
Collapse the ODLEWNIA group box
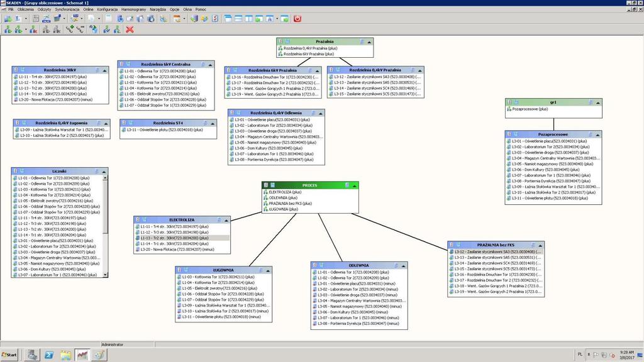click(403, 266)
